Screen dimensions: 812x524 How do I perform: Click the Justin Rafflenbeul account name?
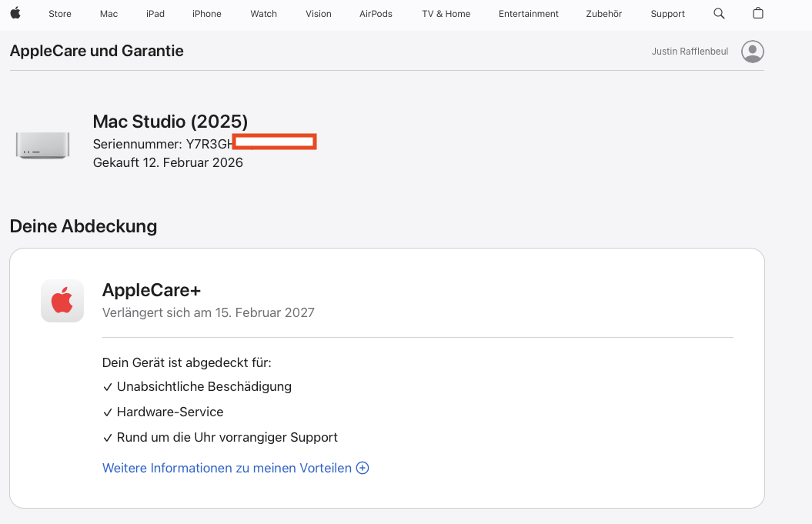(690, 52)
